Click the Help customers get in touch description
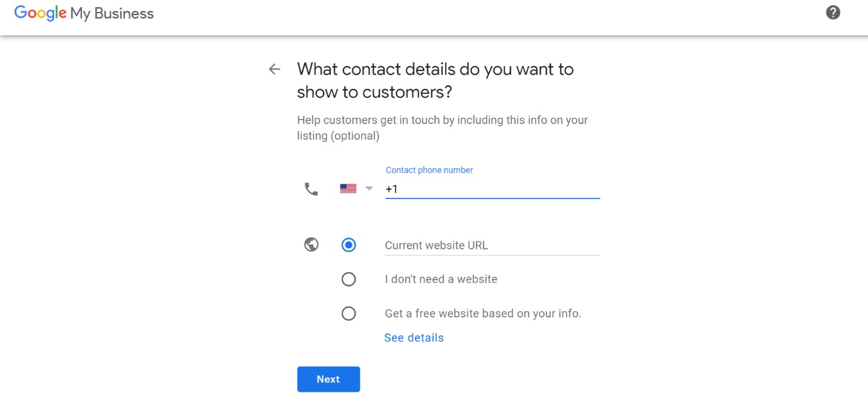Image resolution: width=868 pixels, height=395 pixels. (443, 128)
